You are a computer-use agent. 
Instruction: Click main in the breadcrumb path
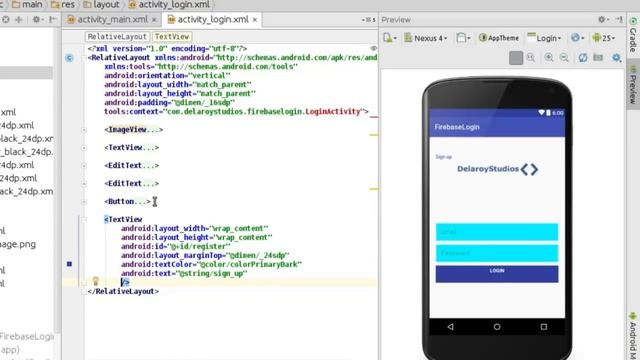pyautogui.click(x=27, y=4)
